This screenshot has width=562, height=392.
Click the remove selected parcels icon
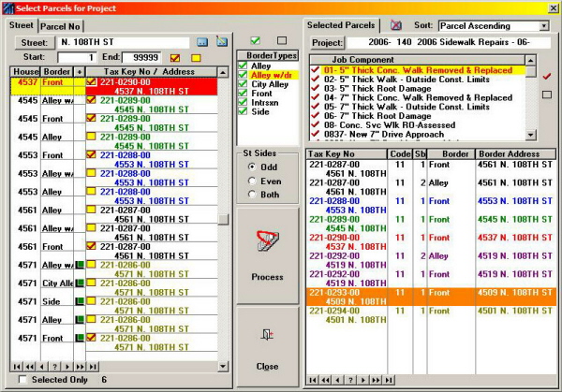(395, 25)
